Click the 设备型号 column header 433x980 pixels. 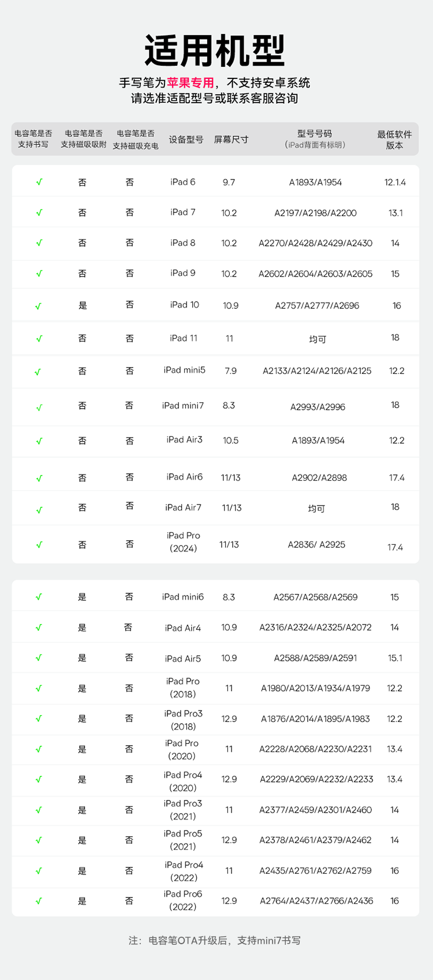click(186, 139)
